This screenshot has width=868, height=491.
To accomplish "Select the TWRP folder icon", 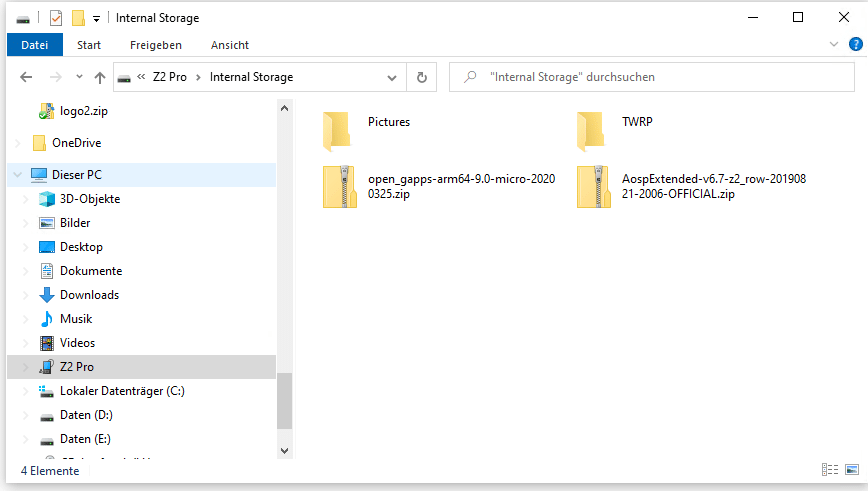I will tap(590, 131).
